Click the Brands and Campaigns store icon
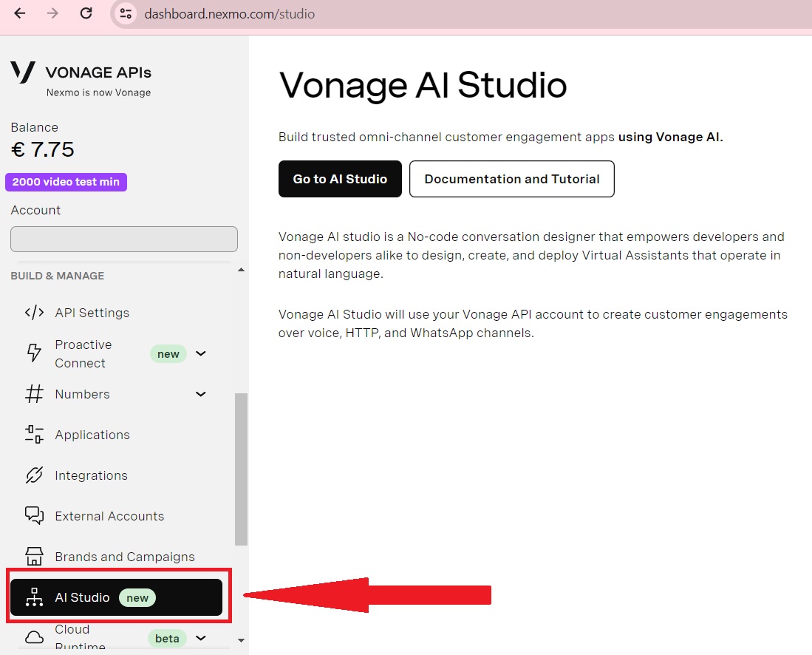The width and height of the screenshot is (812, 655). pyautogui.click(x=34, y=557)
